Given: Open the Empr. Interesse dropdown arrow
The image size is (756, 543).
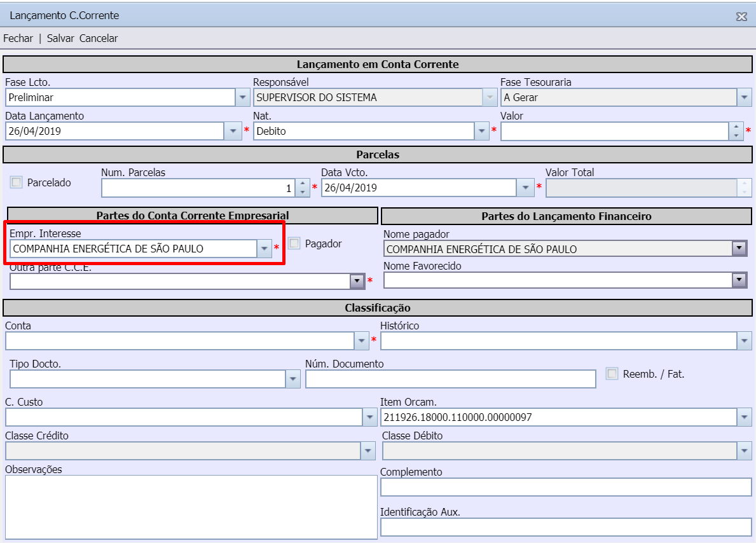Looking at the screenshot, I should pos(265,249).
